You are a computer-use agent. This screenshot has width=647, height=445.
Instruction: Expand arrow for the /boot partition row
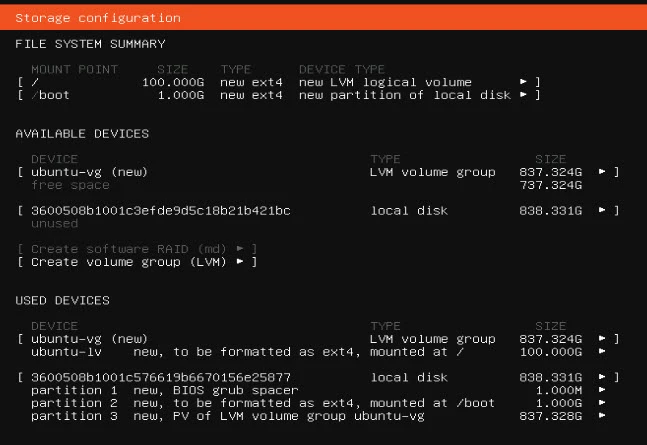[x=522, y=95]
